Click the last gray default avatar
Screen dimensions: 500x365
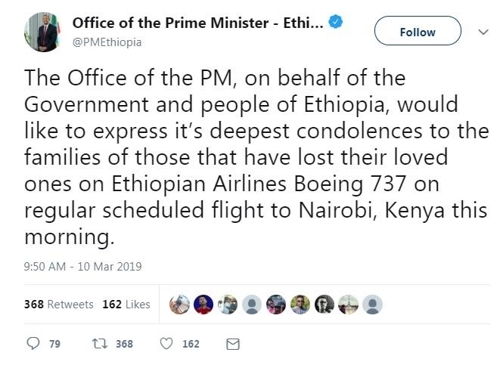coord(372,304)
